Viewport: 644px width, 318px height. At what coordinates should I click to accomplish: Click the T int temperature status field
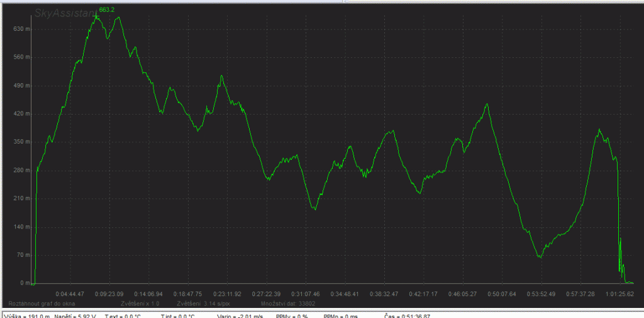click(179, 315)
